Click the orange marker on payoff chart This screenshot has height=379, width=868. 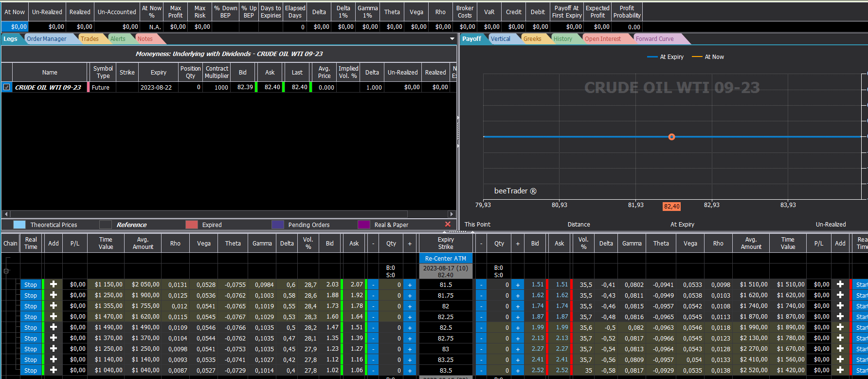click(x=671, y=137)
